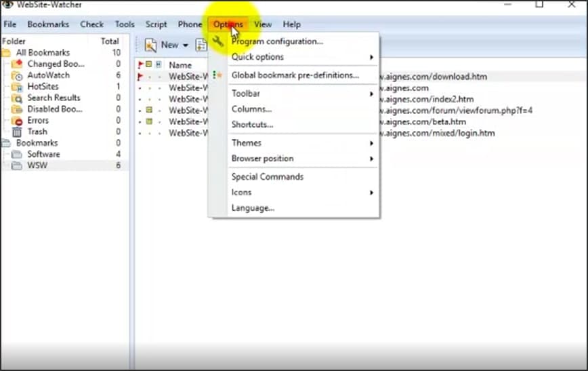The image size is (588, 371).
Task: Select the All Bookmarks folder
Action: pos(43,53)
